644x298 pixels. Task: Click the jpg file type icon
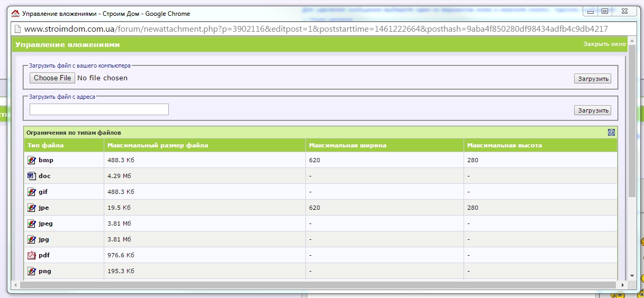point(32,239)
